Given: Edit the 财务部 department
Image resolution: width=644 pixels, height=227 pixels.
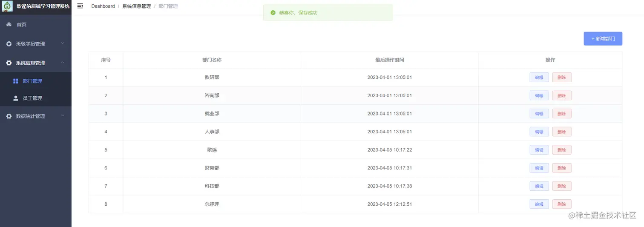Looking at the screenshot, I should (x=539, y=168).
